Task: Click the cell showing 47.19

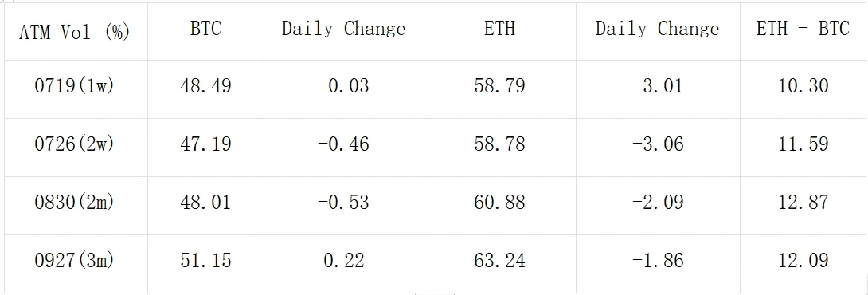Action: (x=205, y=147)
